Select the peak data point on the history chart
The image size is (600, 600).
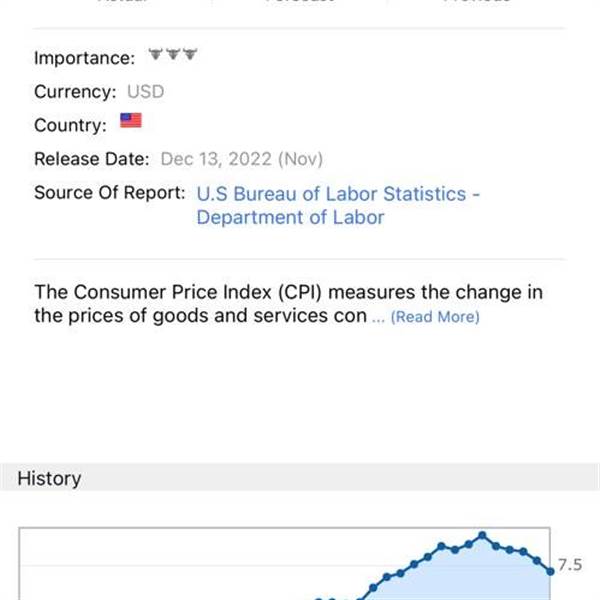pos(482,535)
